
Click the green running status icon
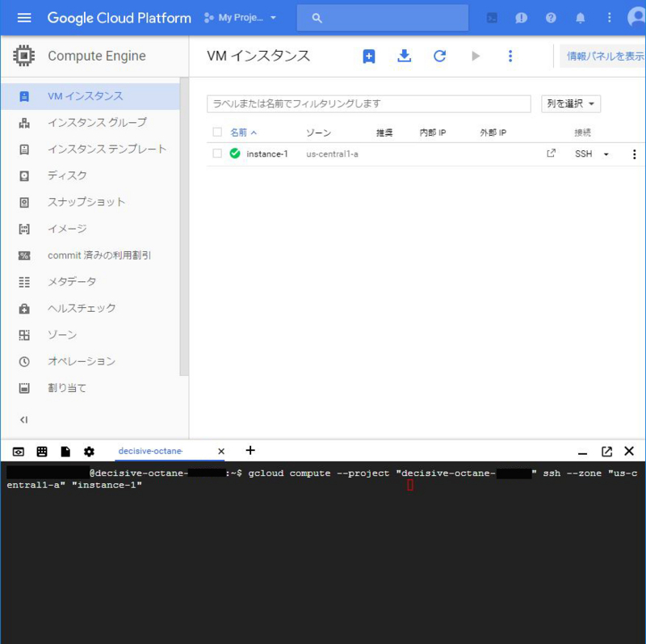coord(235,154)
